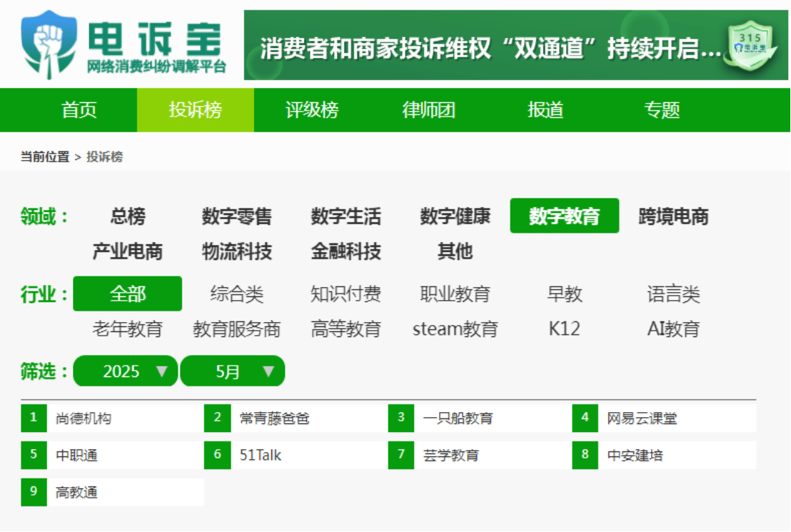The height and width of the screenshot is (532, 791).
Task: Open the 51Talk complaint entry
Action: [x=296, y=455]
